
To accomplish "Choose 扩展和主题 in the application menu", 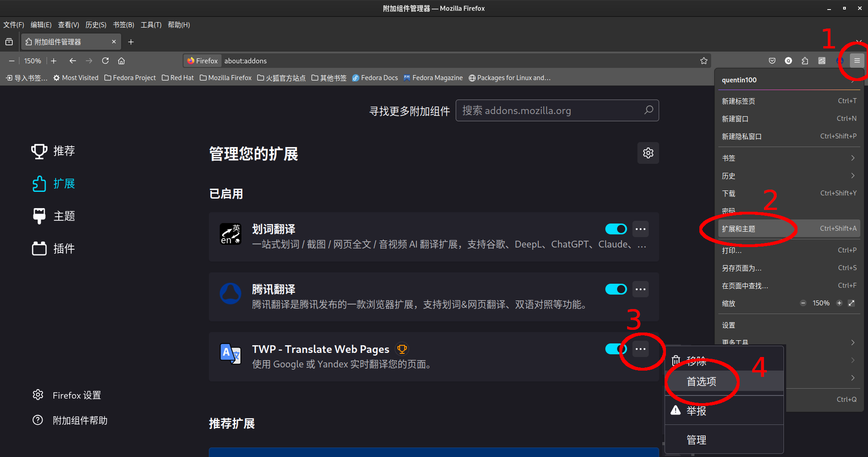I will pyautogui.click(x=789, y=228).
